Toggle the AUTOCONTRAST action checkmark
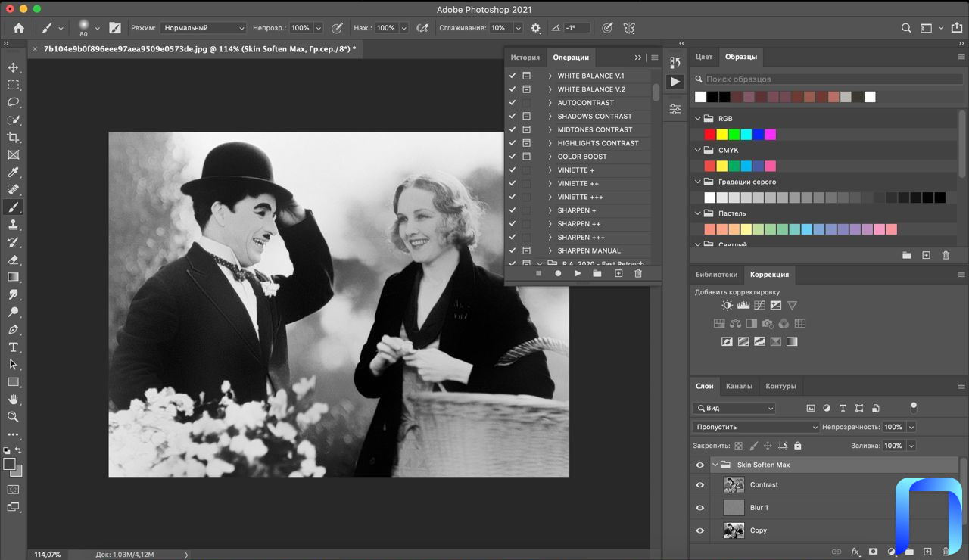This screenshot has height=560, width=969. click(x=513, y=103)
